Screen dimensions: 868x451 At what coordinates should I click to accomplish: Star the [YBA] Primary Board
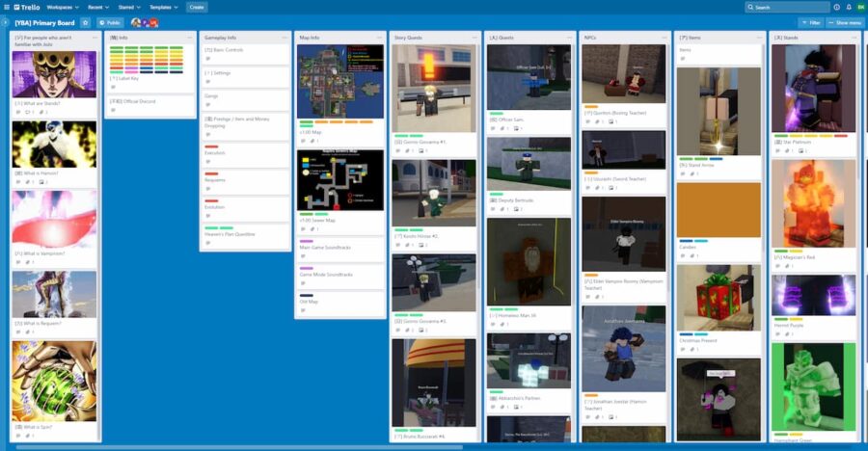click(85, 23)
